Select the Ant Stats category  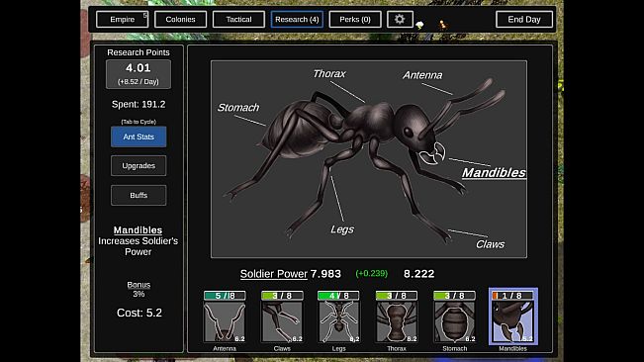(x=138, y=136)
